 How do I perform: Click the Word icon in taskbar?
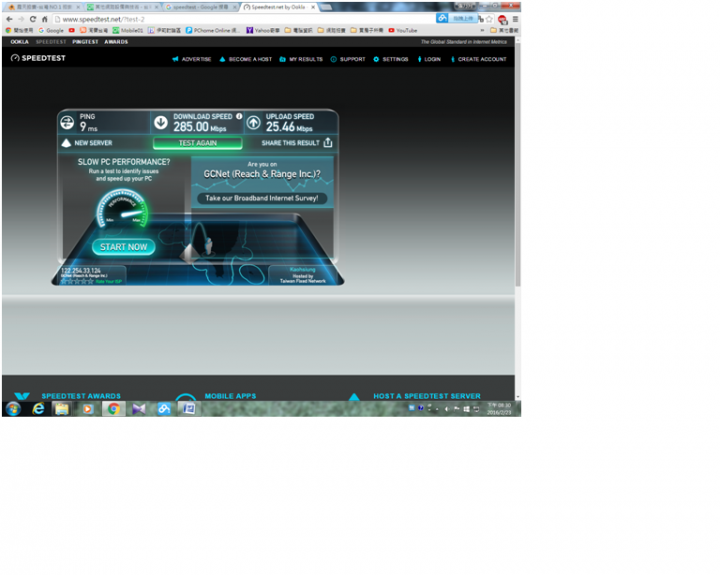189,408
